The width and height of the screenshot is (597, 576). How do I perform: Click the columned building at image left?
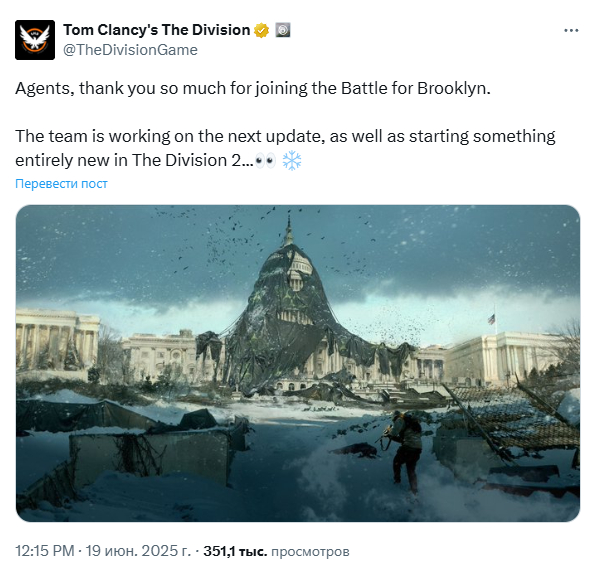(x=57, y=339)
